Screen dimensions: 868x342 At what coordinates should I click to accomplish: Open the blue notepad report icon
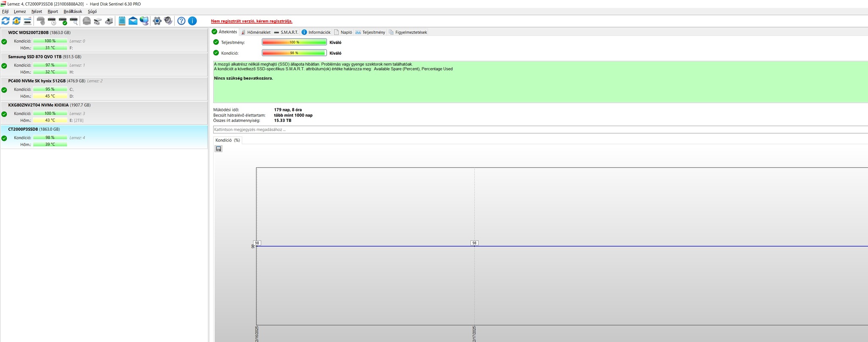tap(122, 21)
